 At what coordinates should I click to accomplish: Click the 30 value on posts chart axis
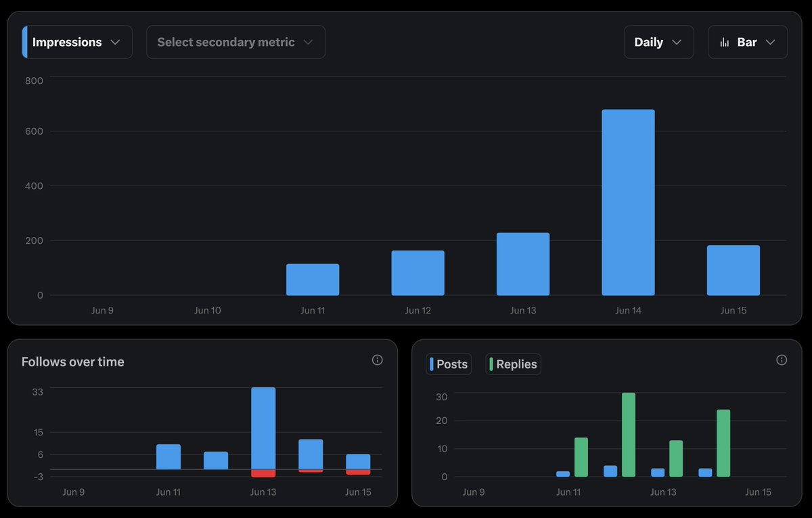coord(442,397)
